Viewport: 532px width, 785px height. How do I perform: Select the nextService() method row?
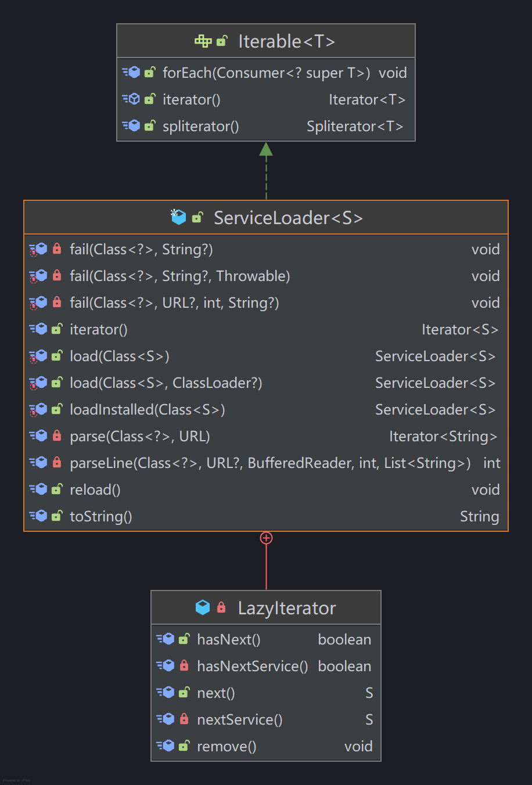239,719
